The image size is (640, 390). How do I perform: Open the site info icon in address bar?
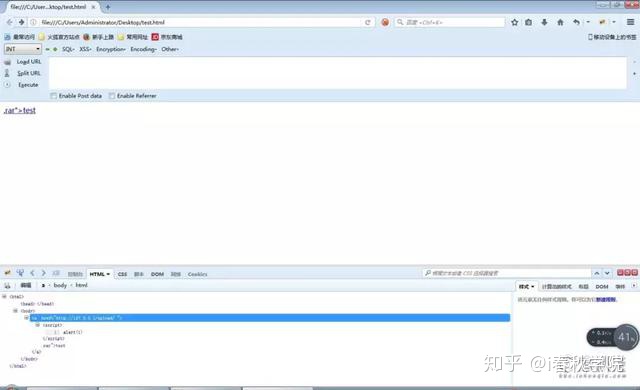(x=33, y=22)
